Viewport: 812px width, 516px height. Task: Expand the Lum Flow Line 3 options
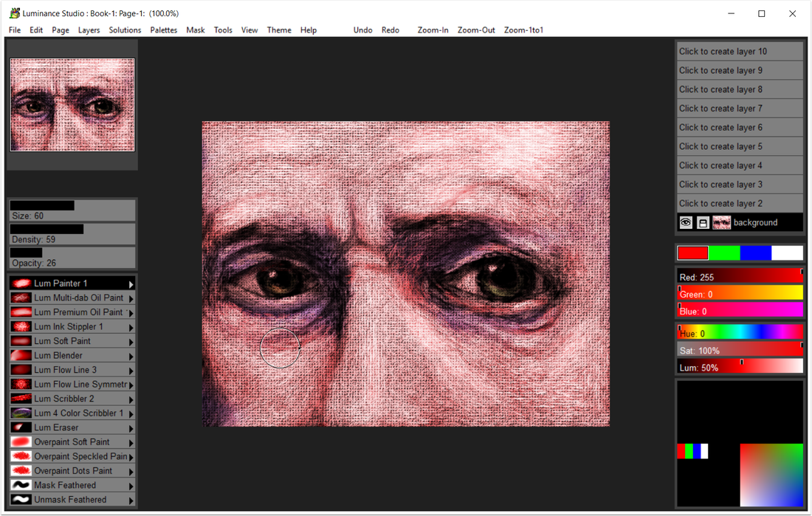(x=131, y=369)
